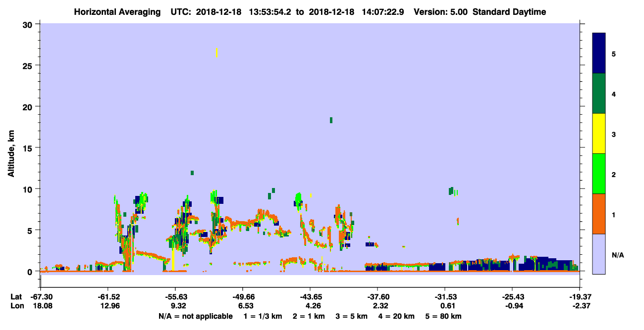Click the dark green feature near 18 km altitude
This screenshot has width=644, height=330.
(x=331, y=120)
